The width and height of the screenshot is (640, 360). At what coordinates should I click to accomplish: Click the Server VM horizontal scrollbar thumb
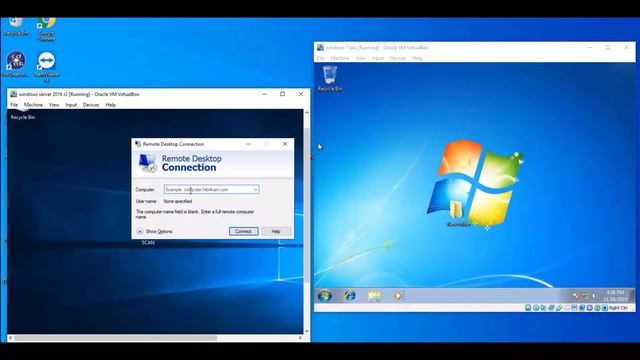tap(116, 338)
